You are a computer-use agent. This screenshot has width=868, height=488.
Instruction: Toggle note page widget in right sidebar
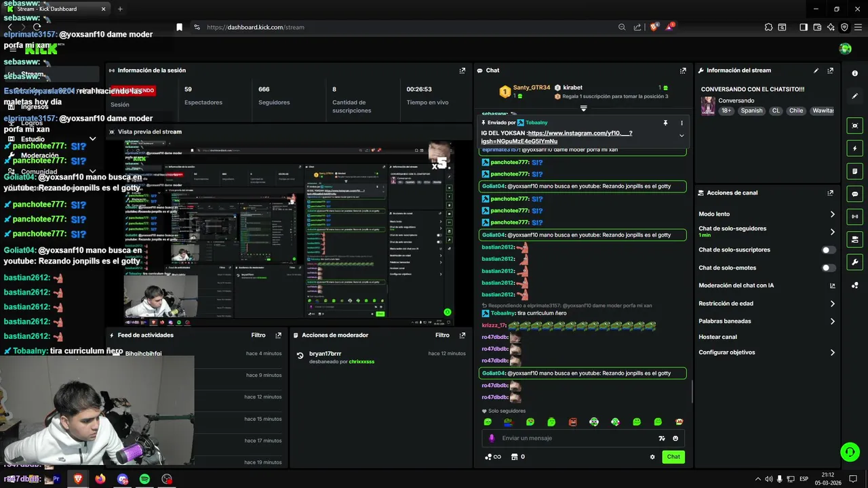(854, 171)
